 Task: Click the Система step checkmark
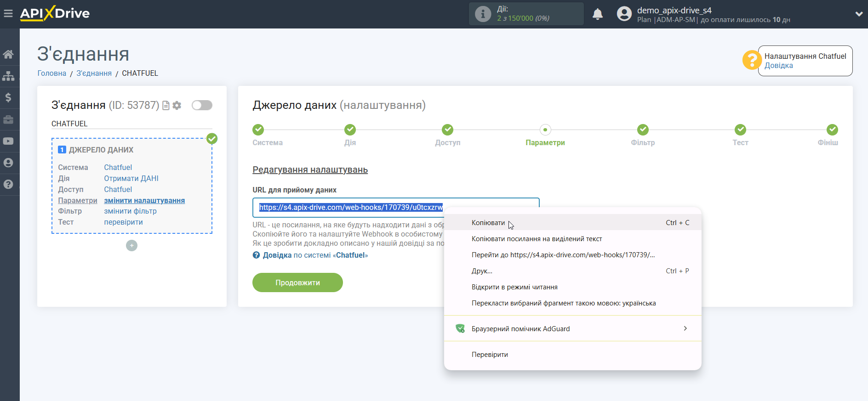[258, 130]
